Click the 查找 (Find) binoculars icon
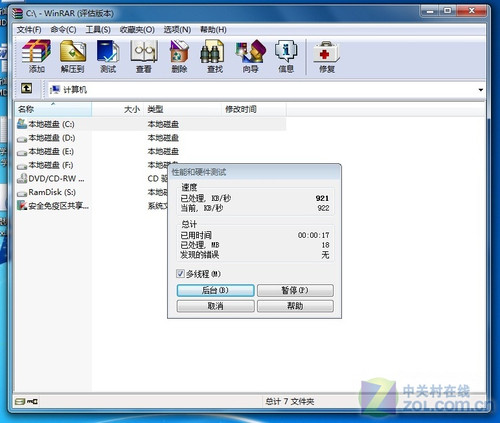Screen dimensions: 500x423 click(x=212, y=51)
